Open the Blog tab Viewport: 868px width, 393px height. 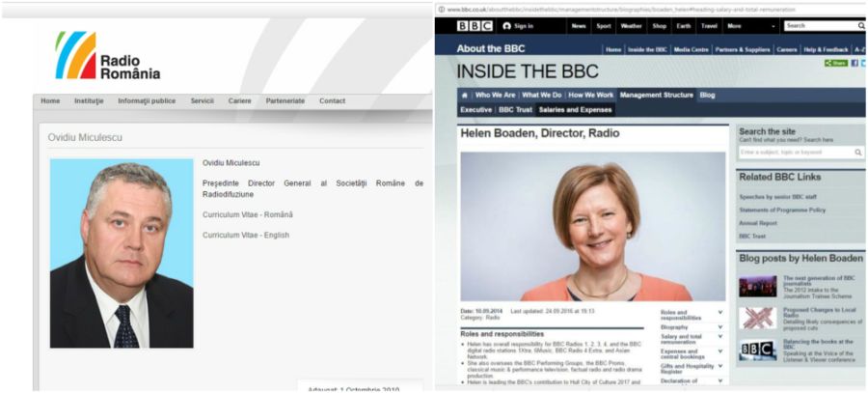pyautogui.click(x=707, y=96)
